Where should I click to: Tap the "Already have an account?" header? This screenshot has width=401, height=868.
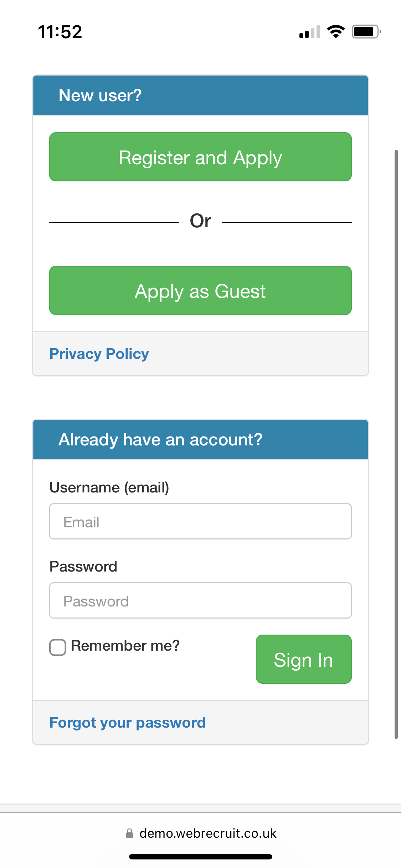coord(200,440)
